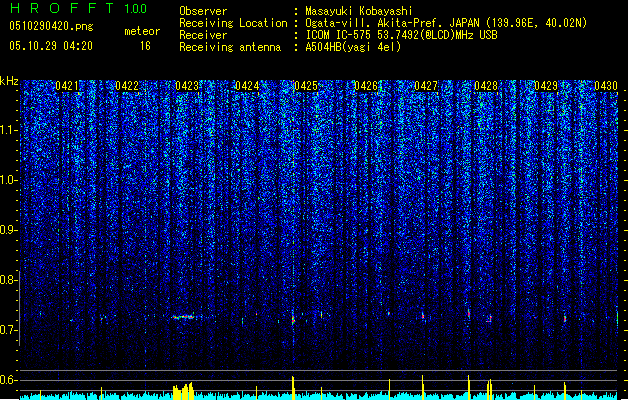The height and width of the screenshot is (400, 629).
Task: Click the 0422 time marker
Action: (x=127, y=86)
